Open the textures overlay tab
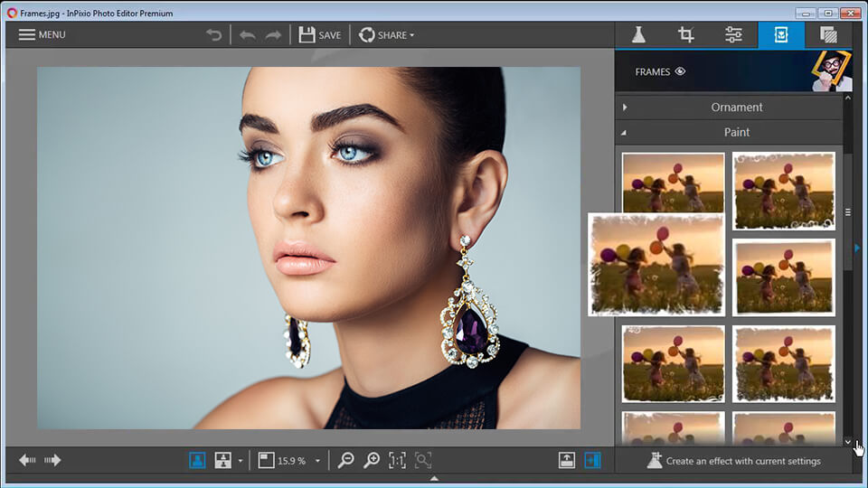Screen dimensions: 868x488 828,35
